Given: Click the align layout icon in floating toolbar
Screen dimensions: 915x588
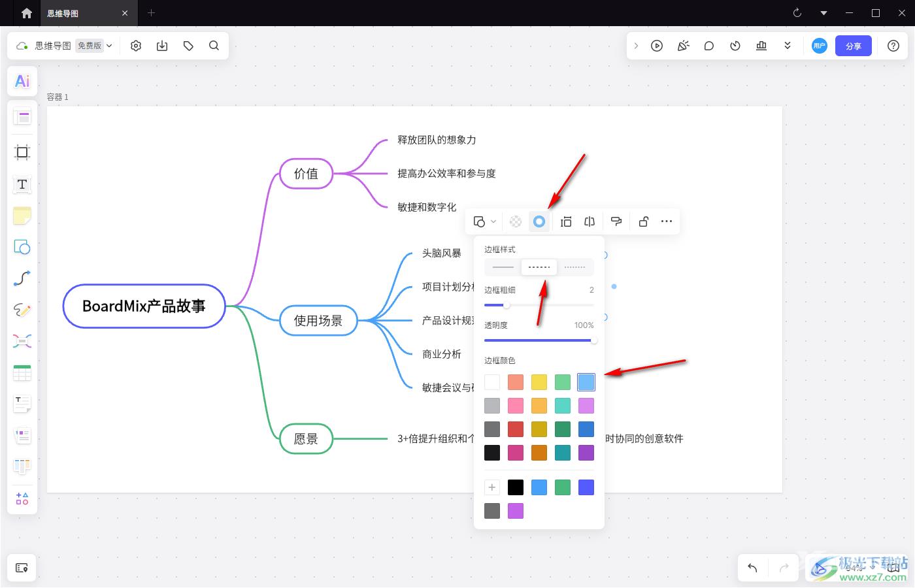Looking at the screenshot, I should pyautogui.click(x=566, y=221).
